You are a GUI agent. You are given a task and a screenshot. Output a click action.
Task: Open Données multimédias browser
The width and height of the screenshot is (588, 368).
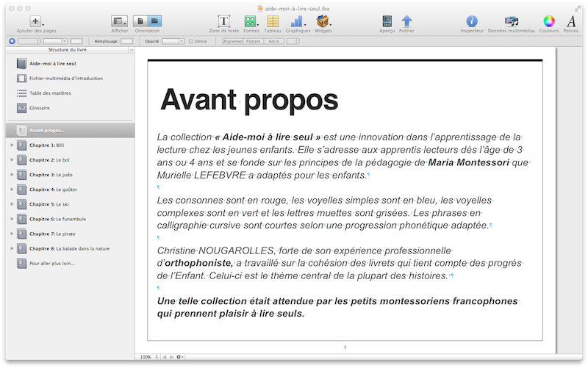[x=511, y=21]
